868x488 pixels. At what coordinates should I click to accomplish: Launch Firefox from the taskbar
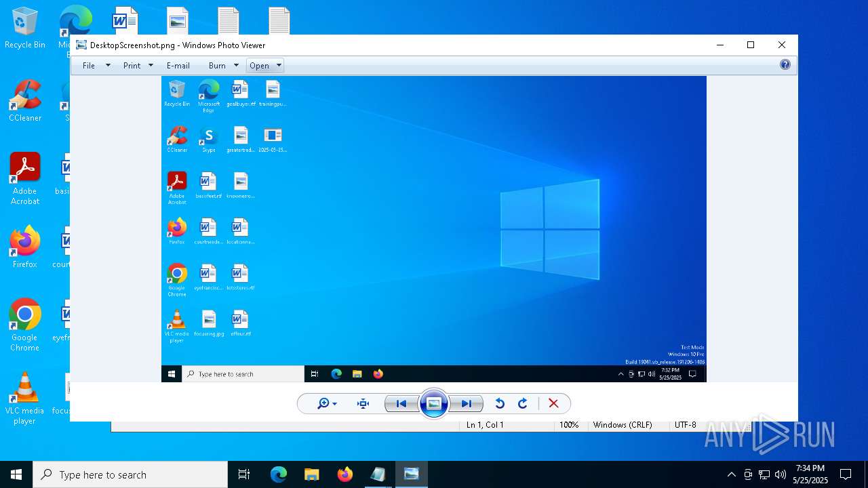click(344, 474)
